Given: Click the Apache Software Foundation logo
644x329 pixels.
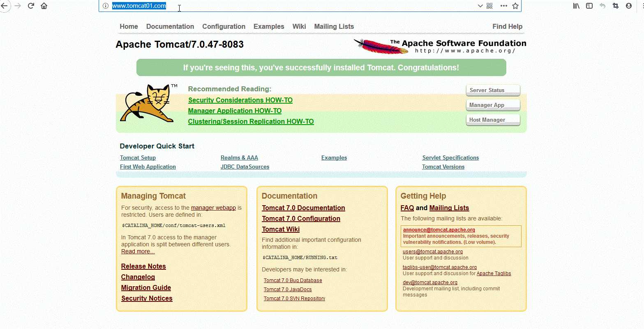Looking at the screenshot, I should click(x=440, y=46).
